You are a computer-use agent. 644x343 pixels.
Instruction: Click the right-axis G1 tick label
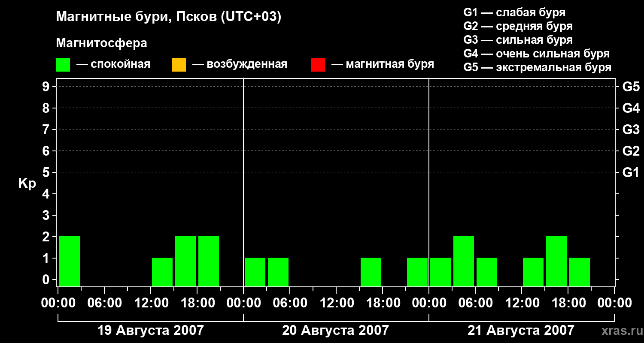(631, 172)
